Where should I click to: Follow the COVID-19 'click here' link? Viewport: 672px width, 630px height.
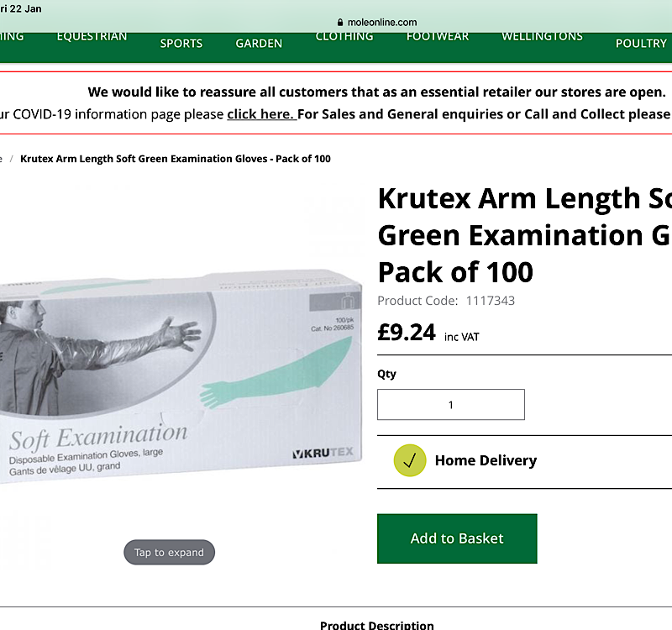click(261, 114)
